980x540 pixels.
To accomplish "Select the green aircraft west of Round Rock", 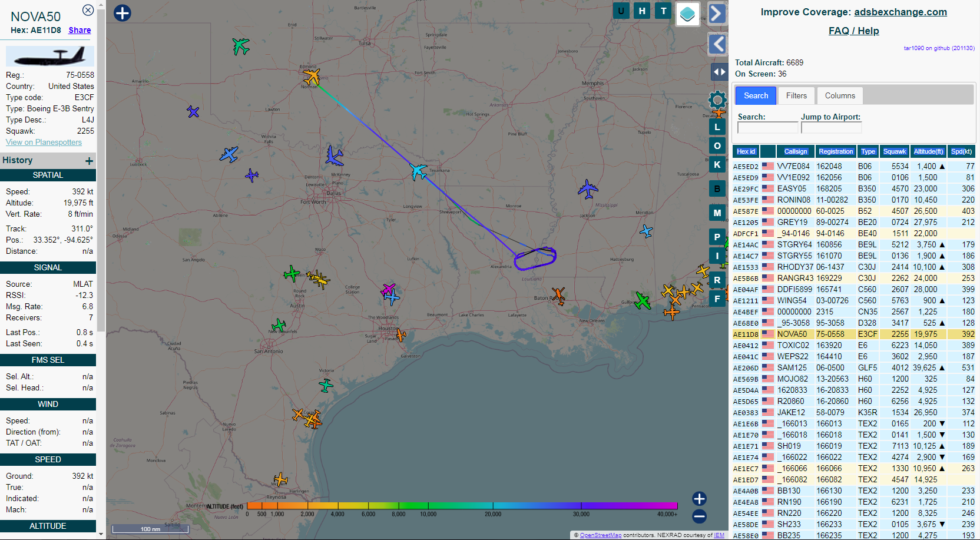I will click(x=292, y=274).
